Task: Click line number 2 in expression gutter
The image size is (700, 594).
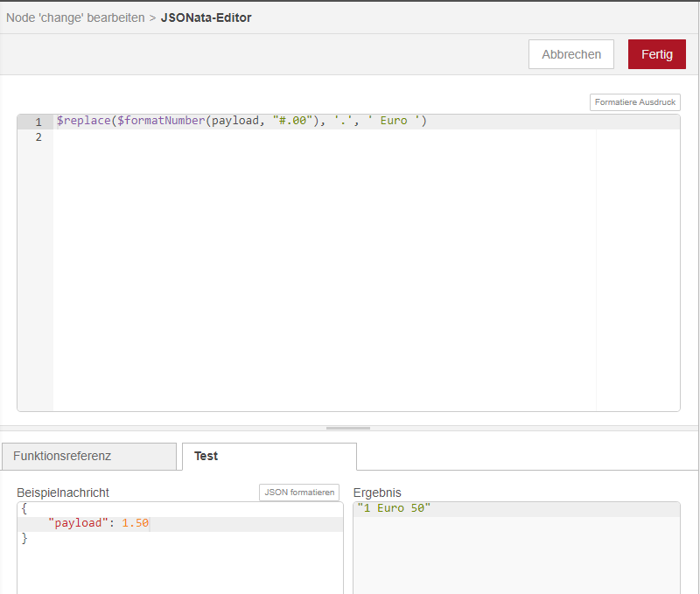Action: tap(38, 137)
